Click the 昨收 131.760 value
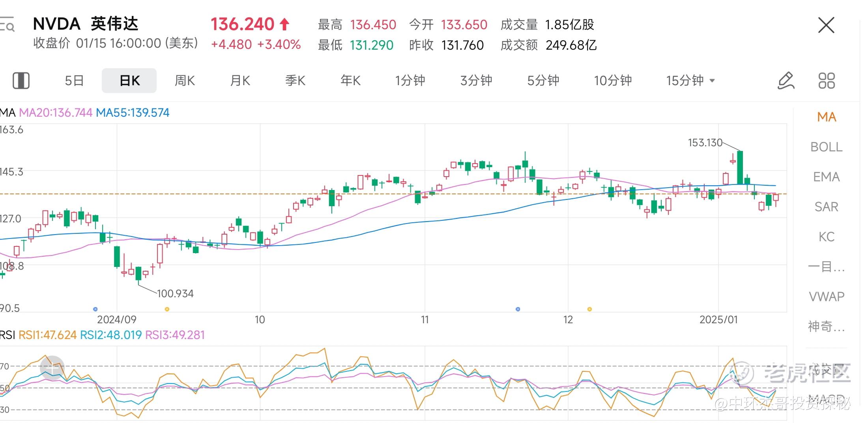 (462, 45)
